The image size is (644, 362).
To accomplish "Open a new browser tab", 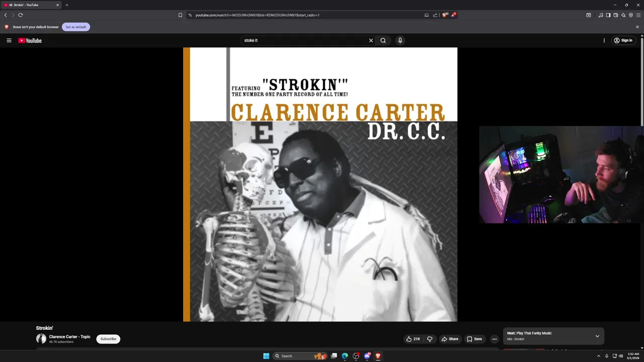I will [x=66, y=5].
